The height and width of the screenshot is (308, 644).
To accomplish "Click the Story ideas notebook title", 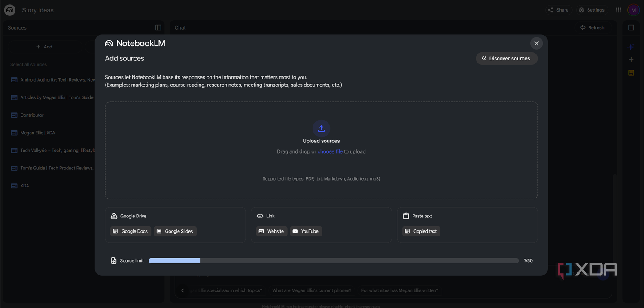I will pyautogui.click(x=38, y=10).
